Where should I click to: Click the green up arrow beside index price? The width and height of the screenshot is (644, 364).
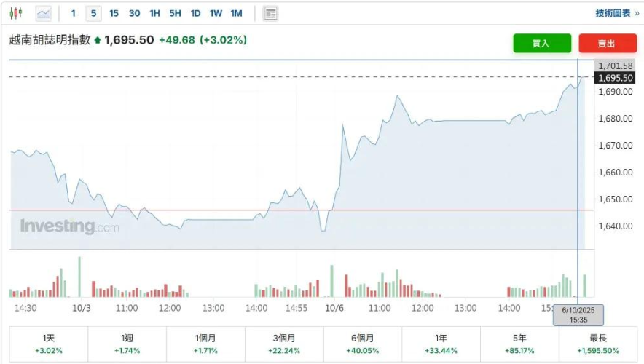pos(98,40)
